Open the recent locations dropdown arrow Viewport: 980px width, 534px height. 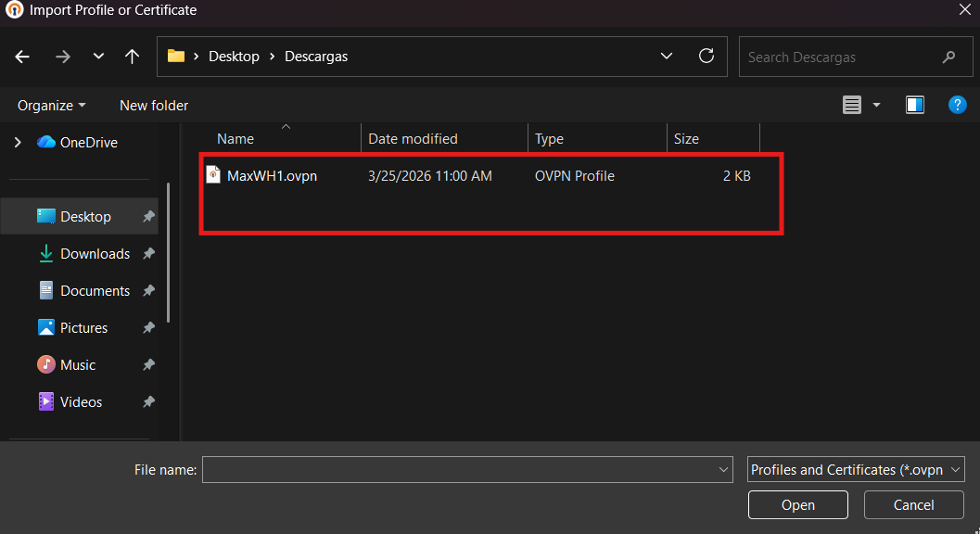tap(98, 57)
